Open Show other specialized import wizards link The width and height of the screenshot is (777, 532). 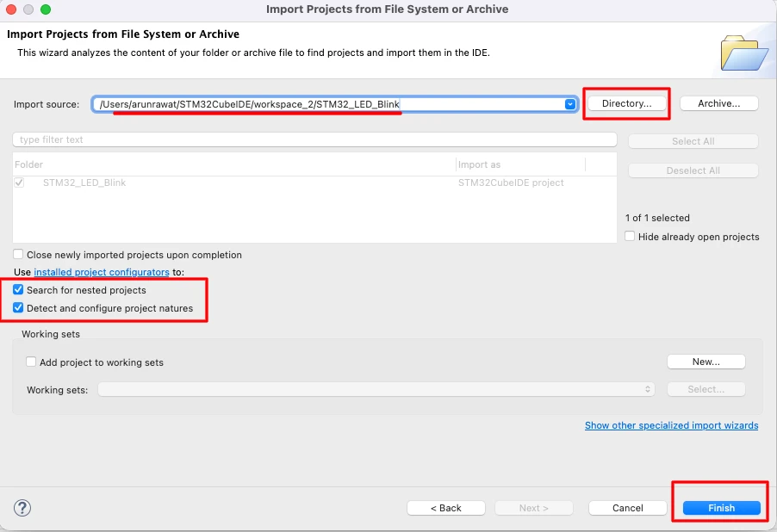[x=671, y=425]
